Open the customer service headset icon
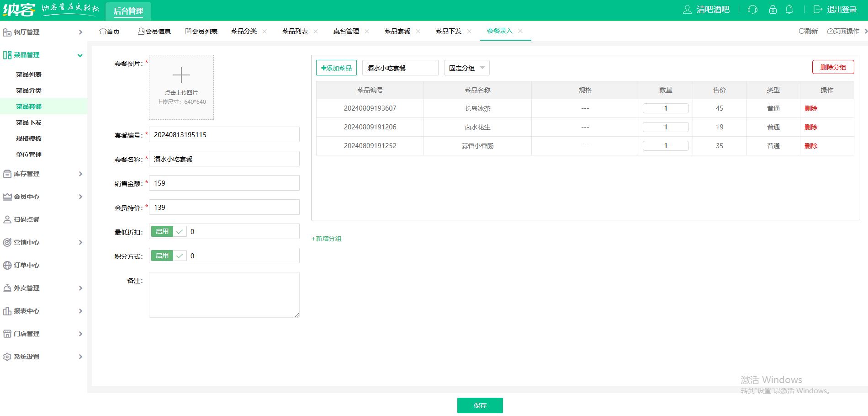Image resolution: width=868 pixels, height=416 pixels. (752, 9)
